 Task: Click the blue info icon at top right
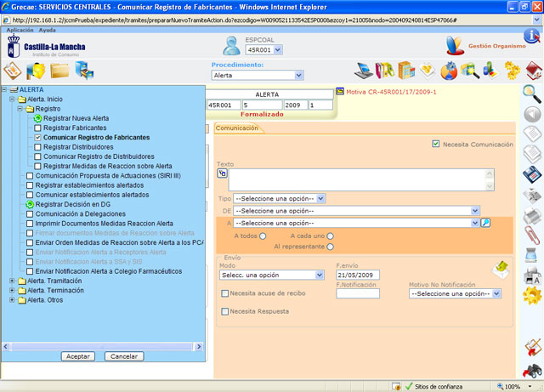click(x=531, y=36)
